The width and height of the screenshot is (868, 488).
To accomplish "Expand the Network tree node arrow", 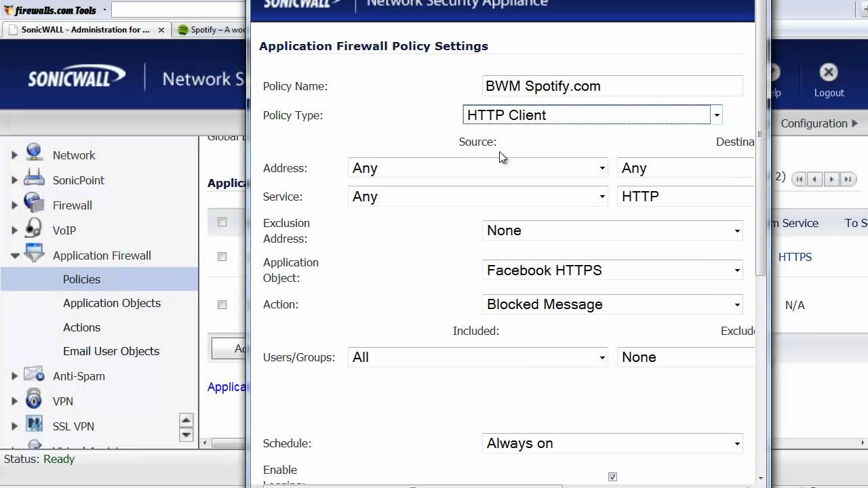I will [x=14, y=155].
